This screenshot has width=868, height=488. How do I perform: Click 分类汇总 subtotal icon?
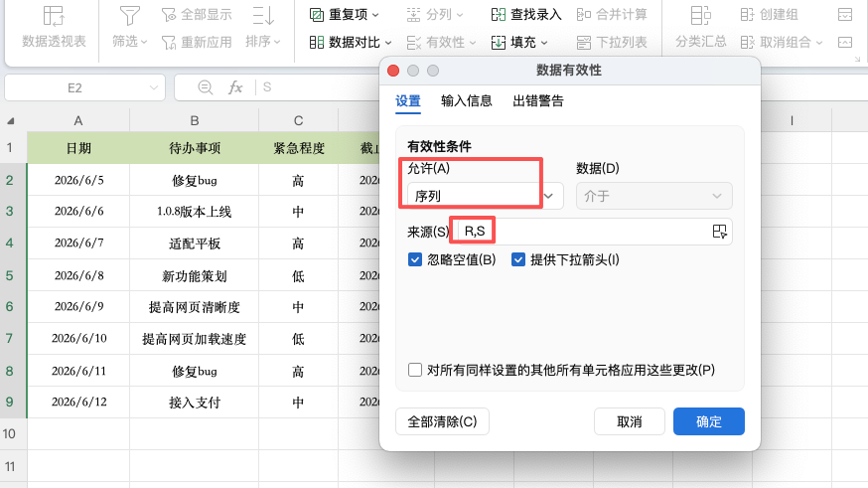tap(700, 16)
